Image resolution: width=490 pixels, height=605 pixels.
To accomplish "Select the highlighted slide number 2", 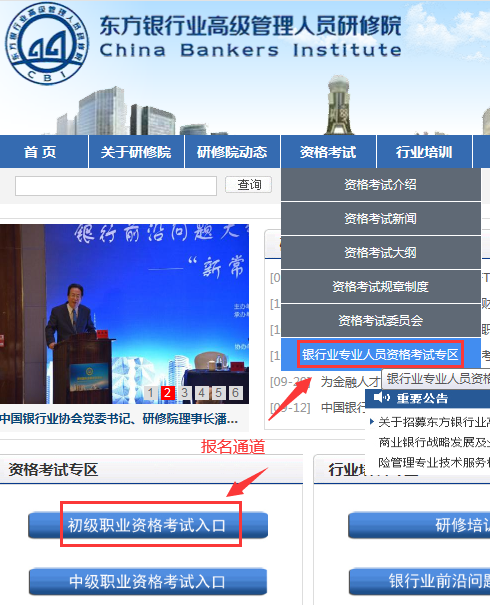I will (167, 393).
